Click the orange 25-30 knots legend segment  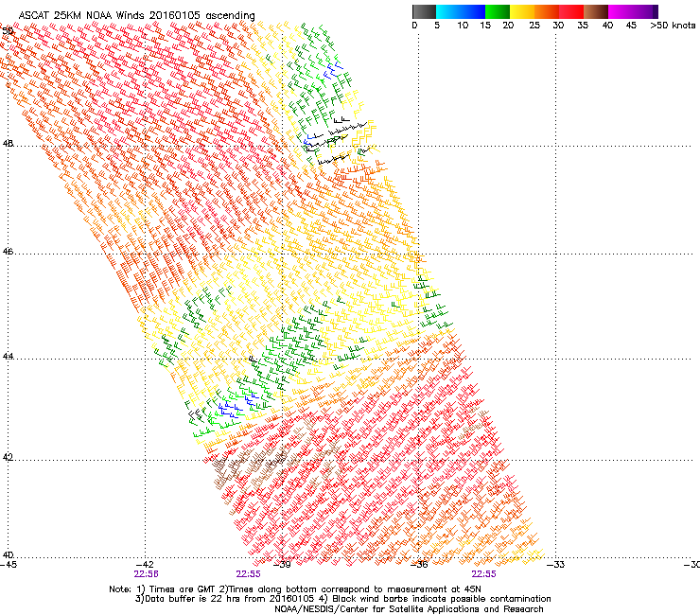pyautogui.click(x=547, y=11)
